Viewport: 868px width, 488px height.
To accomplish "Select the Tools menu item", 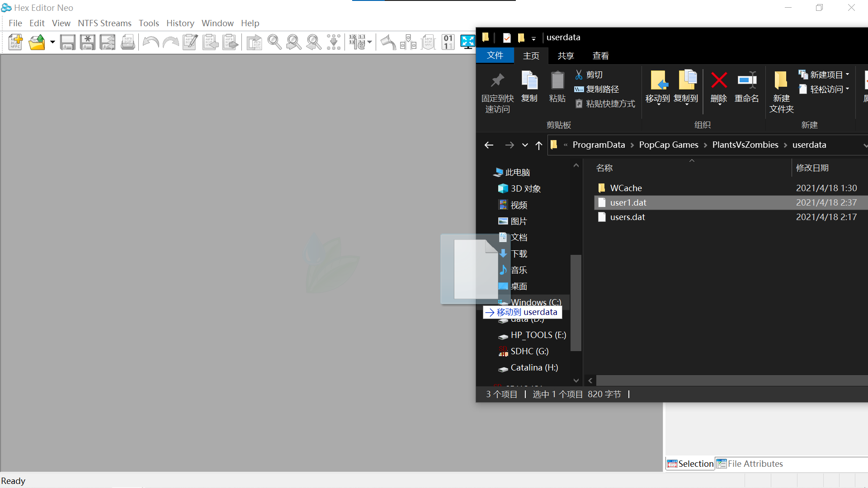I will click(x=147, y=23).
